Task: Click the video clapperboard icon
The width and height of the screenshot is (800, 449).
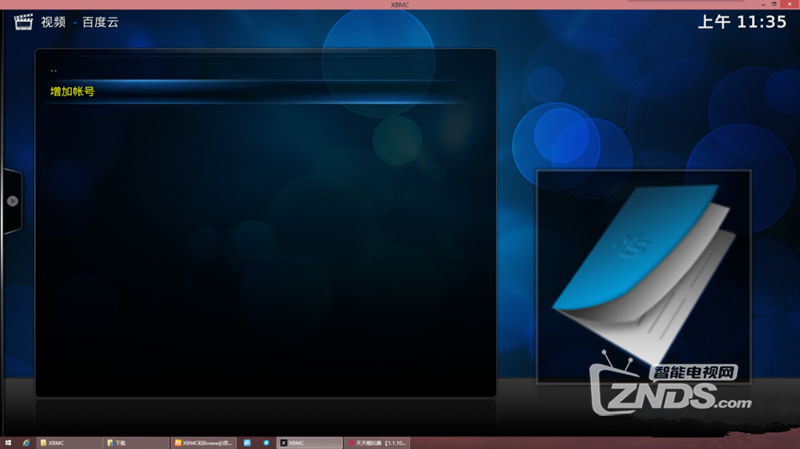Action: (23, 22)
